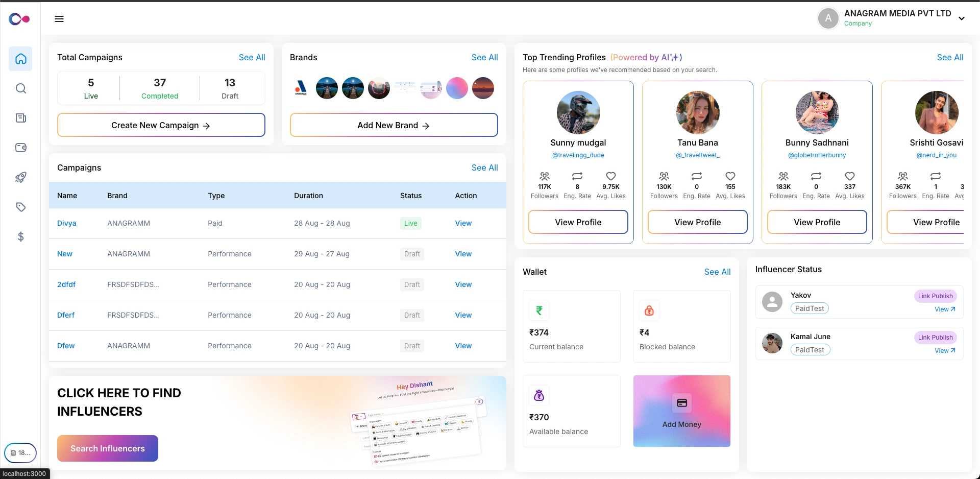Image resolution: width=980 pixels, height=479 pixels.
Task: Click See All in Wallet section
Action: click(717, 272)
